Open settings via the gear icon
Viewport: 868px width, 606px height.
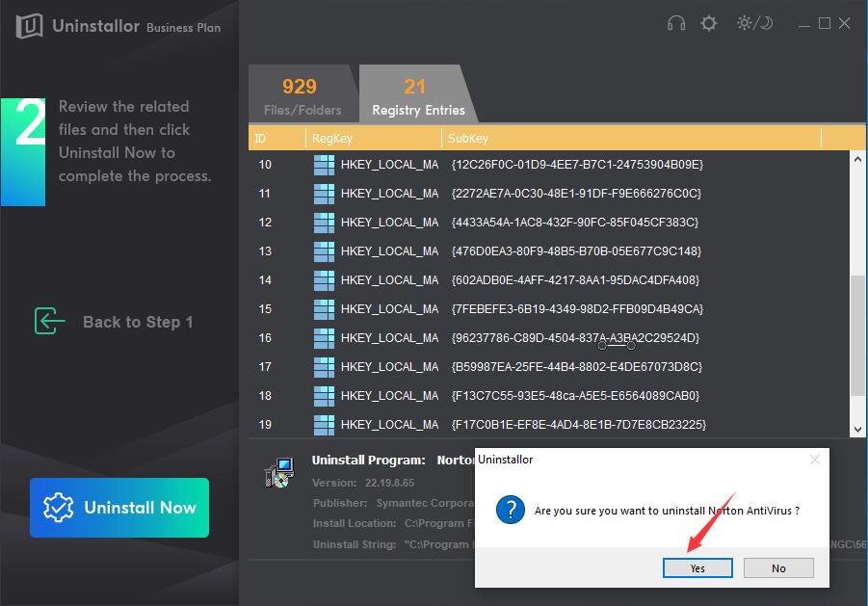(x=709, y=23)
